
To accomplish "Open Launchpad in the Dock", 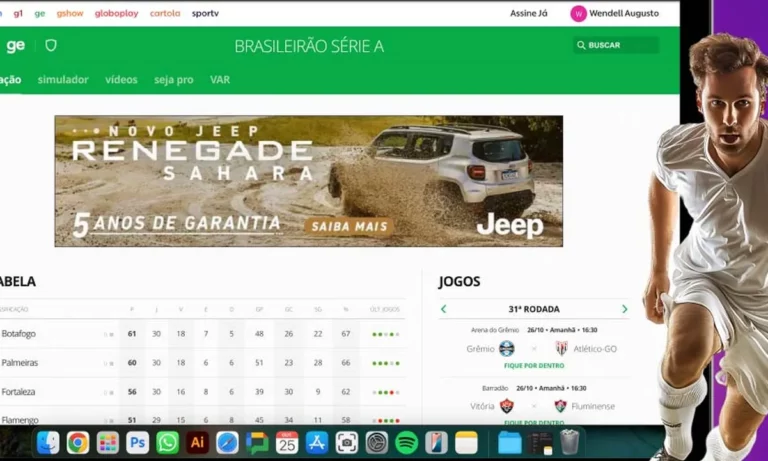I will 108,442.
